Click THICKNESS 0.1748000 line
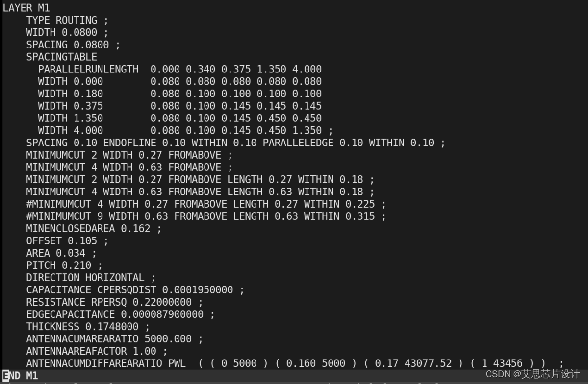The image size is (588, 384). tap(88, 327)
